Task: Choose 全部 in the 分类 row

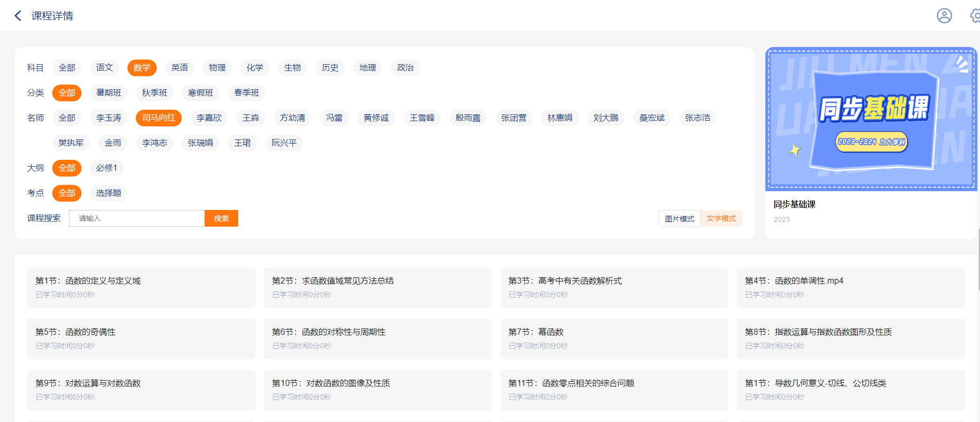Action: tap(67, 92)
